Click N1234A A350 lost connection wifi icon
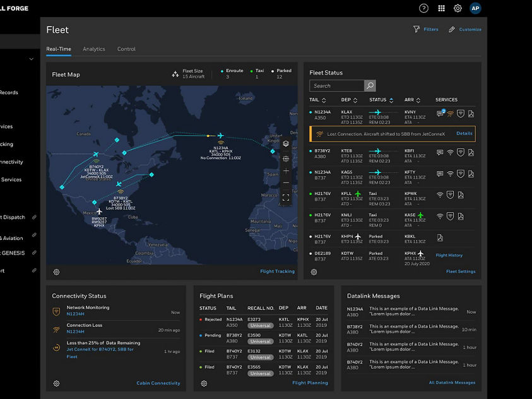 coord(450,114)
